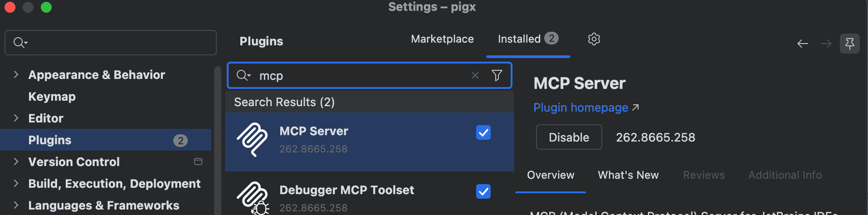This screenshot has height=215, width=868.
Task: Select Build, Execution, Deployment in settings tree
Action: coord(114,184)
